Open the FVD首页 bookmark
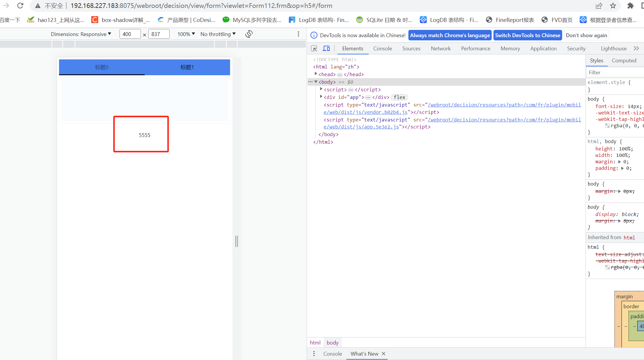The image size is (644, 360). (557, 20)
